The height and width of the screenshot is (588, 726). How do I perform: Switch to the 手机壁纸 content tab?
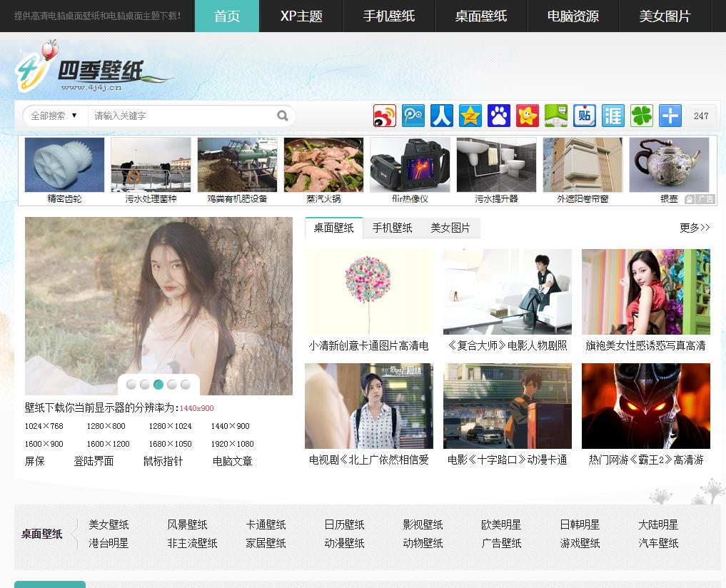click(392, 228)
